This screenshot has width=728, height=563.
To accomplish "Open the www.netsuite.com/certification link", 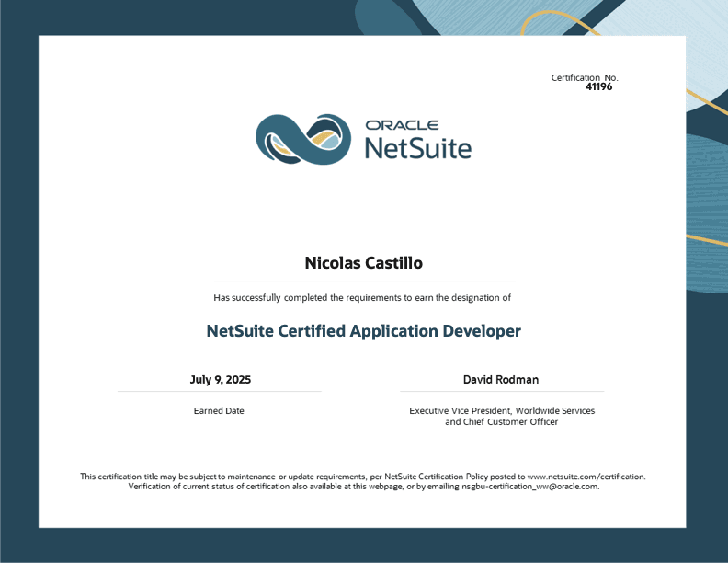I will pos(586,477).
